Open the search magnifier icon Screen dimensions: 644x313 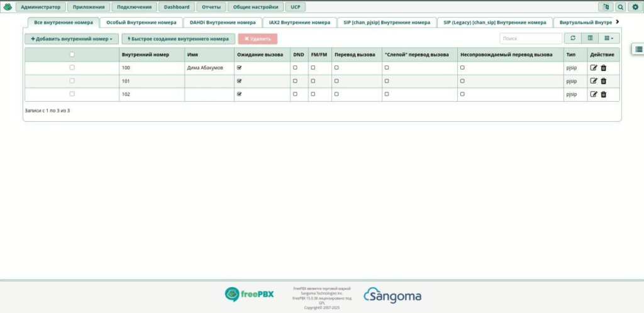[620, 7]
